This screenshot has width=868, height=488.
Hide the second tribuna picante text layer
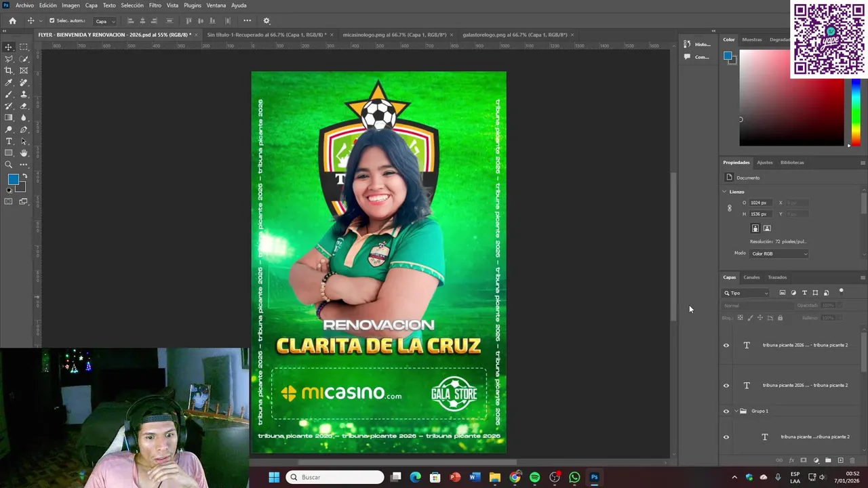point(726,386)
